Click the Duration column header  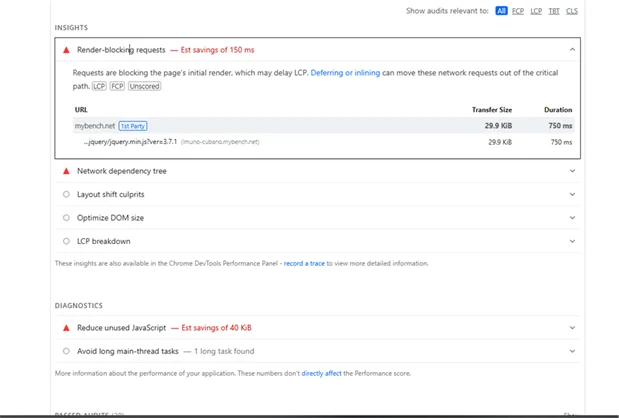point(558,110)
